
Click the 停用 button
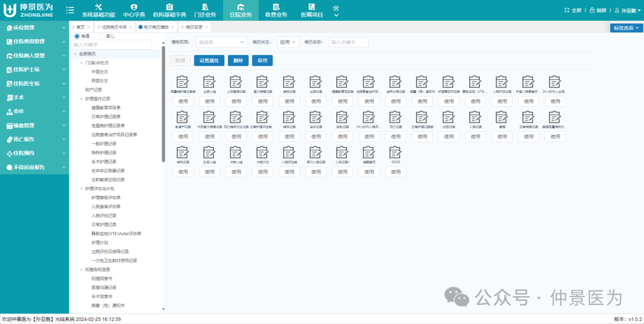262,60
